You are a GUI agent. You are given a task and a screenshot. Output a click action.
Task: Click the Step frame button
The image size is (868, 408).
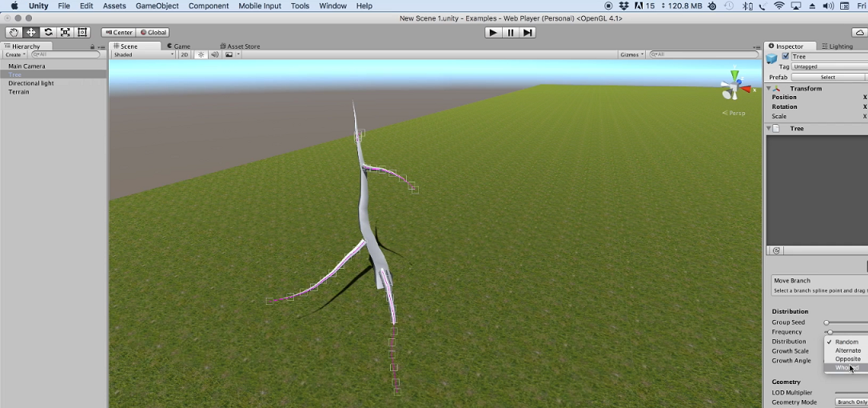pos(528,33)
